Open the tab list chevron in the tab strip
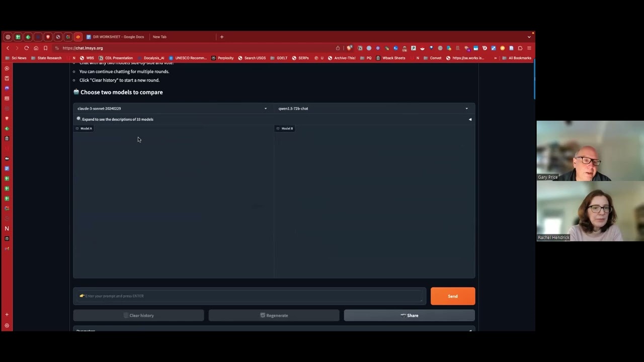This screenshot has width=644, height=362. 529,37
